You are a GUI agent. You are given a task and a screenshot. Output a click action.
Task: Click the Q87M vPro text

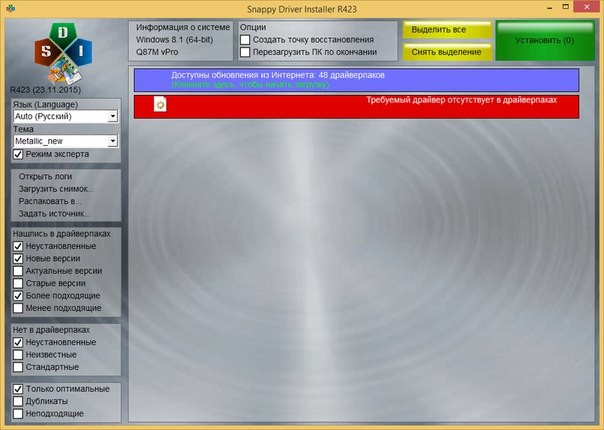pyautogui.click(x=157, y=52)
